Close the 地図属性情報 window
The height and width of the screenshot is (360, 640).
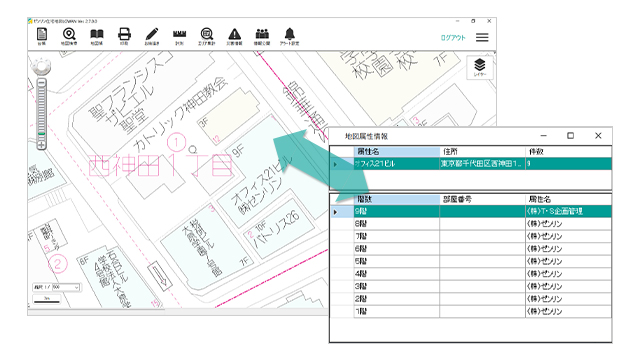click(x=598, y=136)
